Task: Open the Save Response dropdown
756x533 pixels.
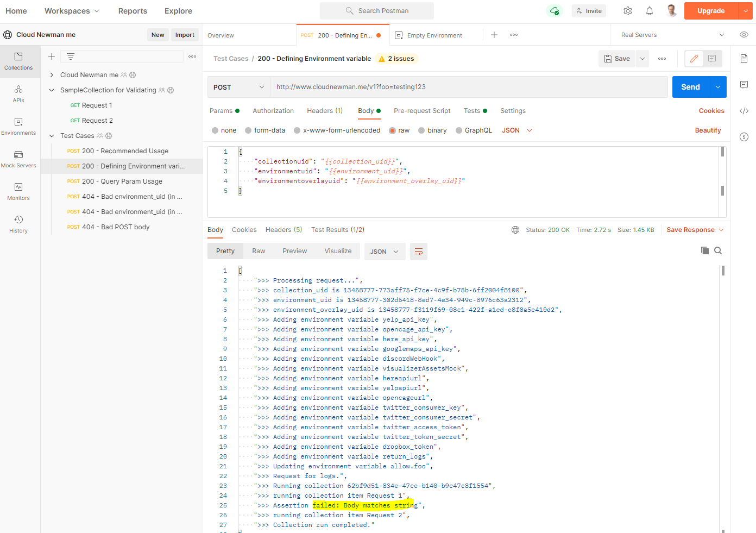Action: point(695,230)
